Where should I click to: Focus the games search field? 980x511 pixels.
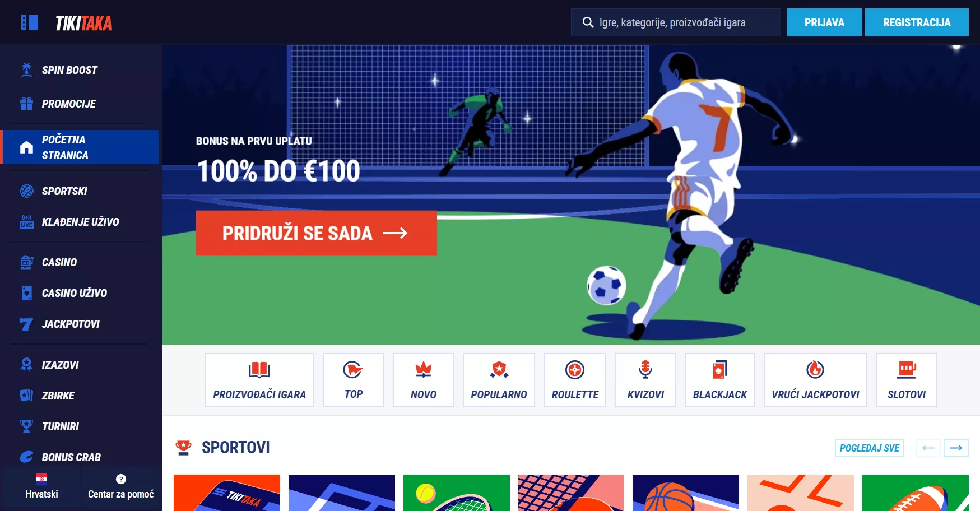[x=676, y=22]
